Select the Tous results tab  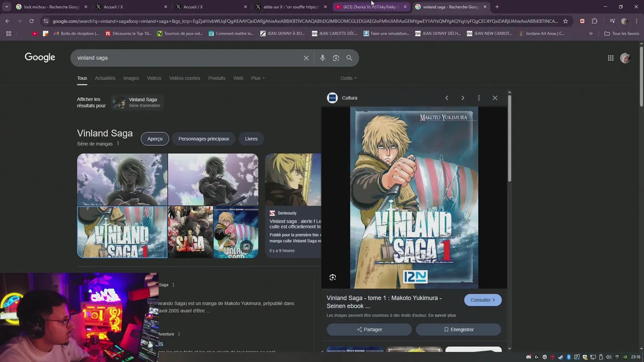(x=82, y=78)
